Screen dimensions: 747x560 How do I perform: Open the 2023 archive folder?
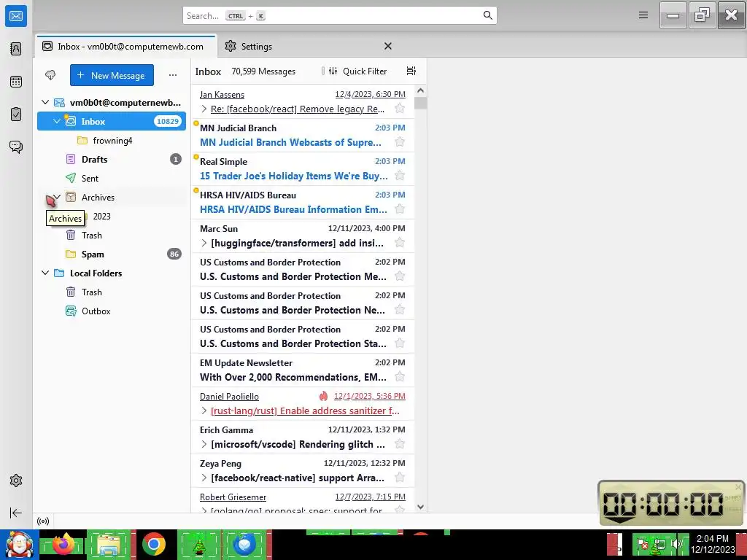click(x=112, y=216)
